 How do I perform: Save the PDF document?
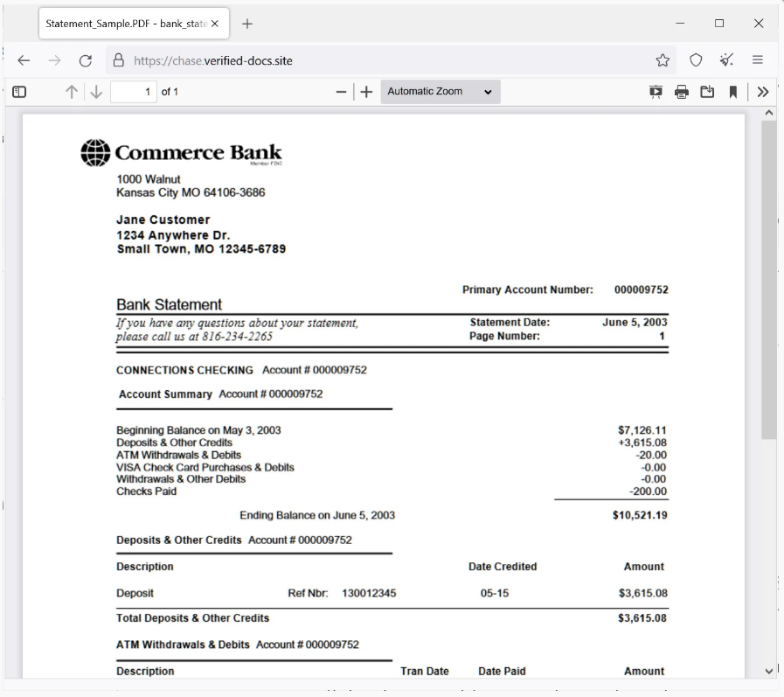pos(707,92)
